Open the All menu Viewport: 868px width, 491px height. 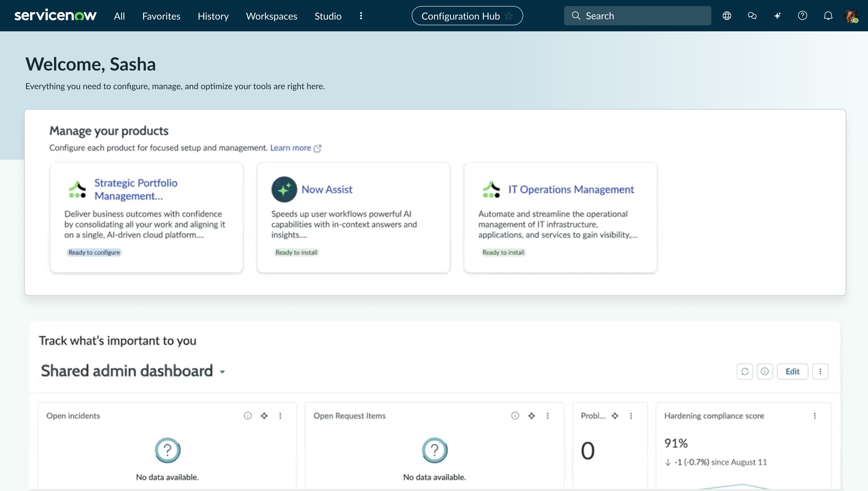pyautogui.click(x=119, y=16)
